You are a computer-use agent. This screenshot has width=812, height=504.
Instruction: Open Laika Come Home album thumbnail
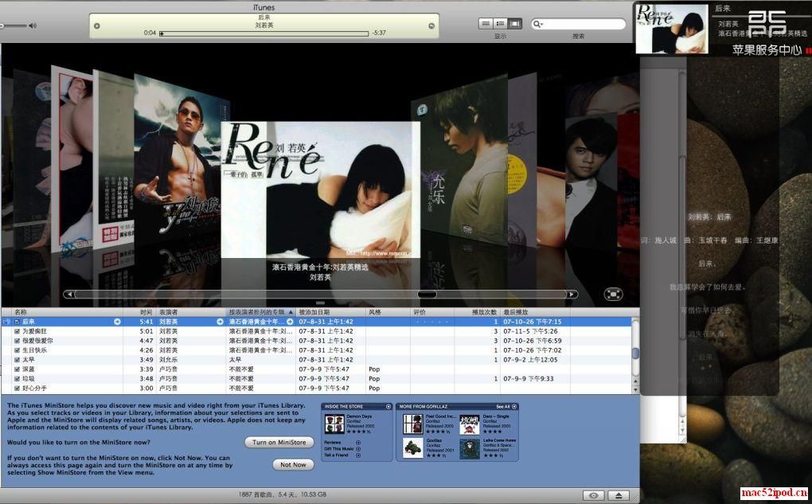click(x=470, y=448)
